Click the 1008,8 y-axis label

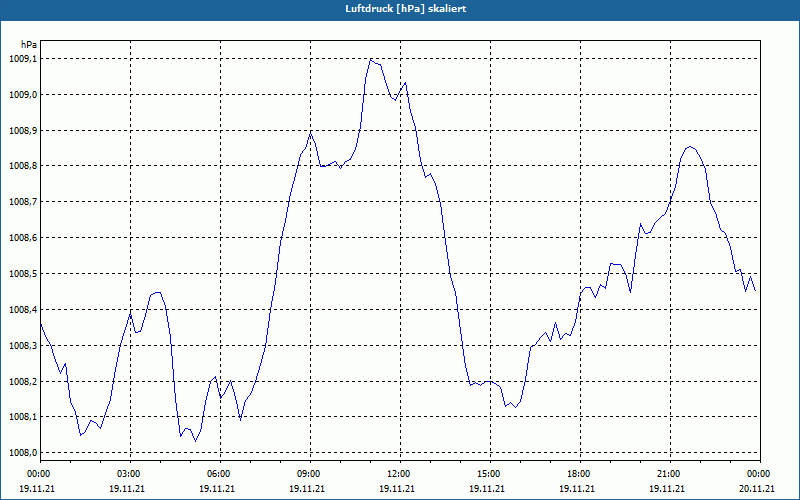pos(23,166)
